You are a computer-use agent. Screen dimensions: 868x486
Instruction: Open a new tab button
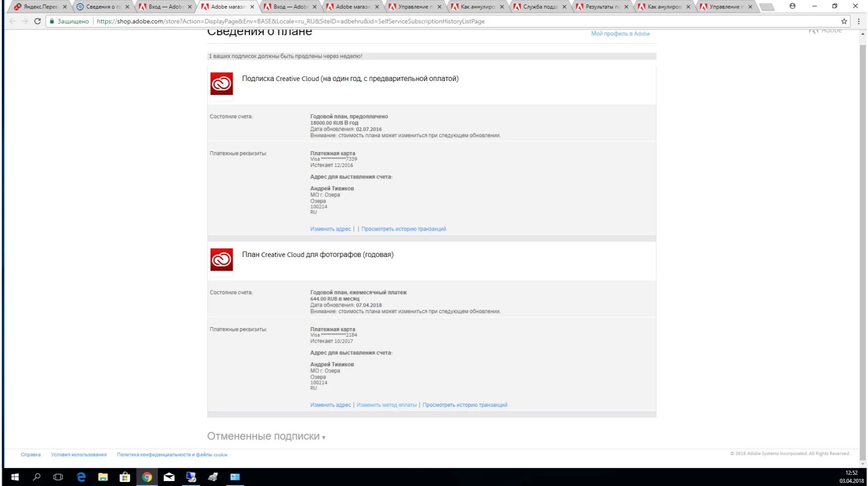(767, 7)
